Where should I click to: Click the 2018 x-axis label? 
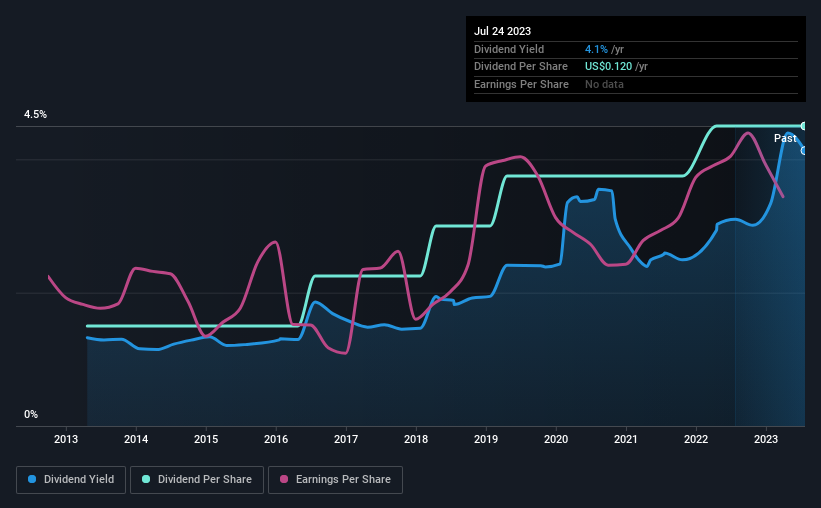click(x=416, y=439)
